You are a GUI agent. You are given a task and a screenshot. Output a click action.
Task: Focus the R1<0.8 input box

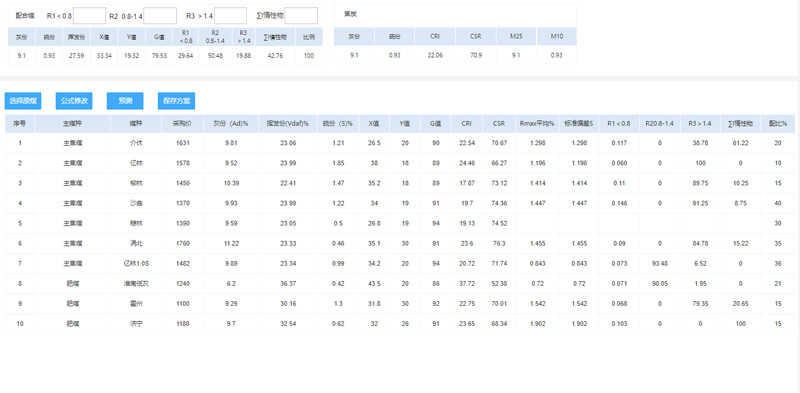89,16
